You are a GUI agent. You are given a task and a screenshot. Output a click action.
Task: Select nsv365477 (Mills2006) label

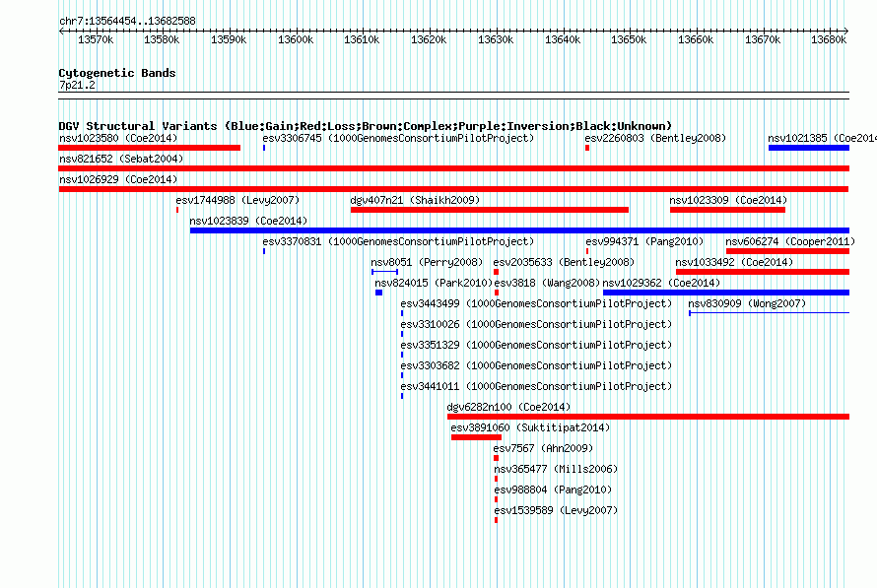[x=556, y=469]
